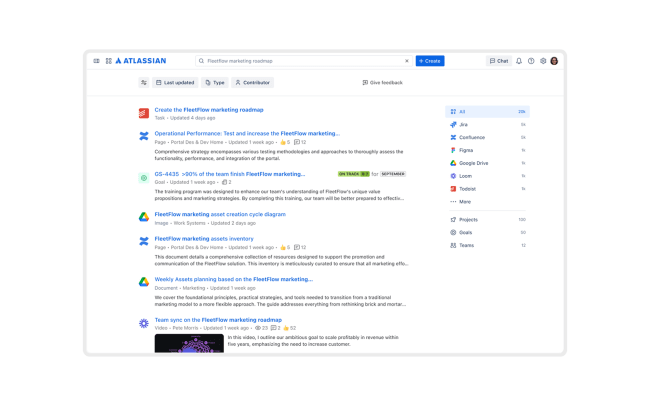Filter results by Loom
Screen dimensions: 650x406
pyautogui.click(x=488, y=176)
